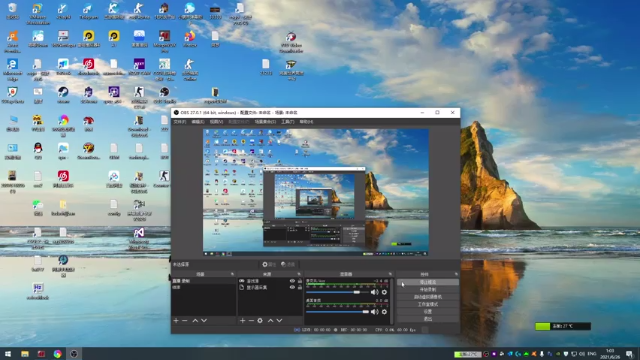Open the Firefox desktop shortcut
The image size is (640, 360).
point(190,39)
